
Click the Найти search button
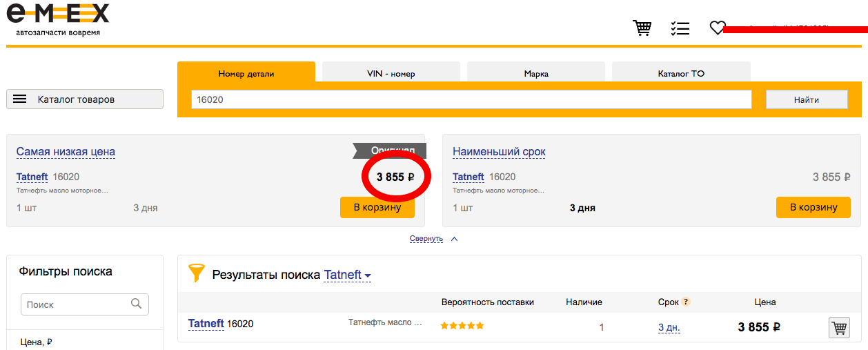tap(807, 99)
